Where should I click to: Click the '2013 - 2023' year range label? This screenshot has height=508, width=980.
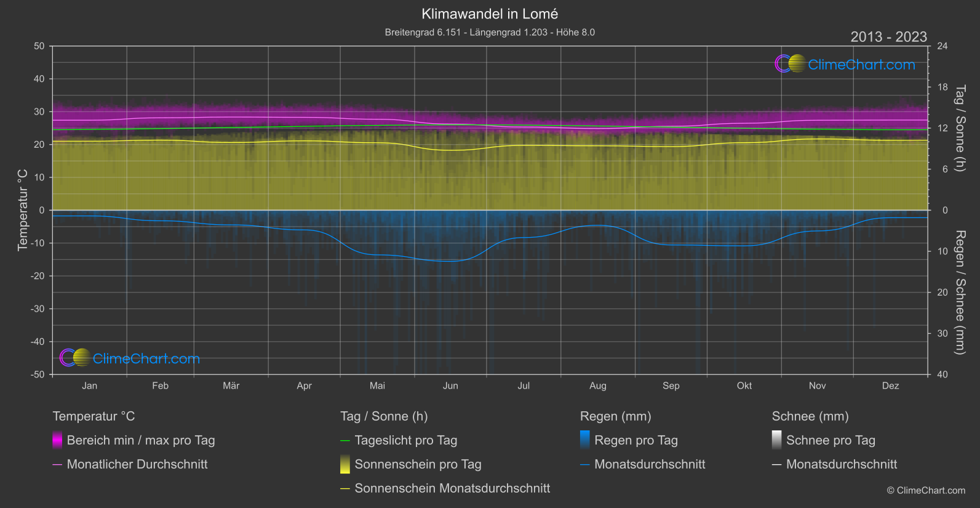[x=888, y=37]
